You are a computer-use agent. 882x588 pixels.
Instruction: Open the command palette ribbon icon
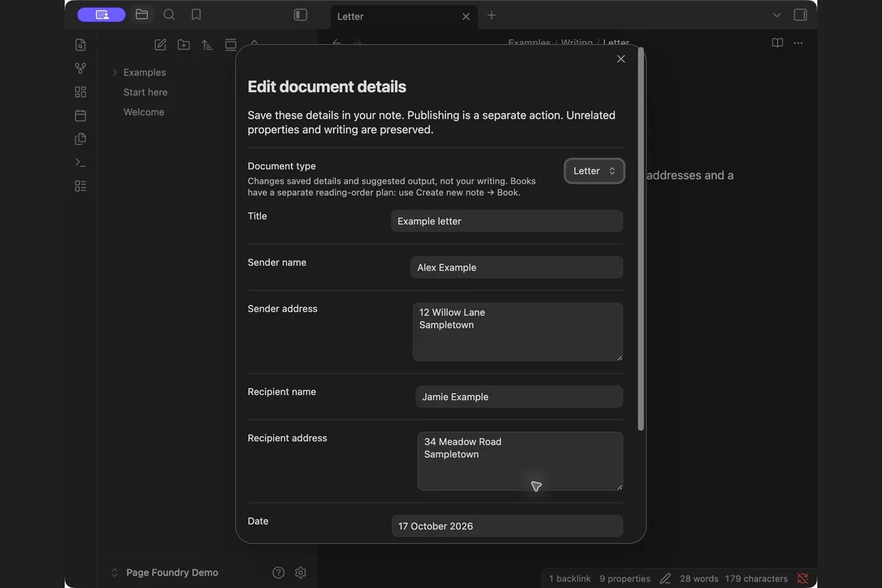pyautogui.click(x=81, y=162)
